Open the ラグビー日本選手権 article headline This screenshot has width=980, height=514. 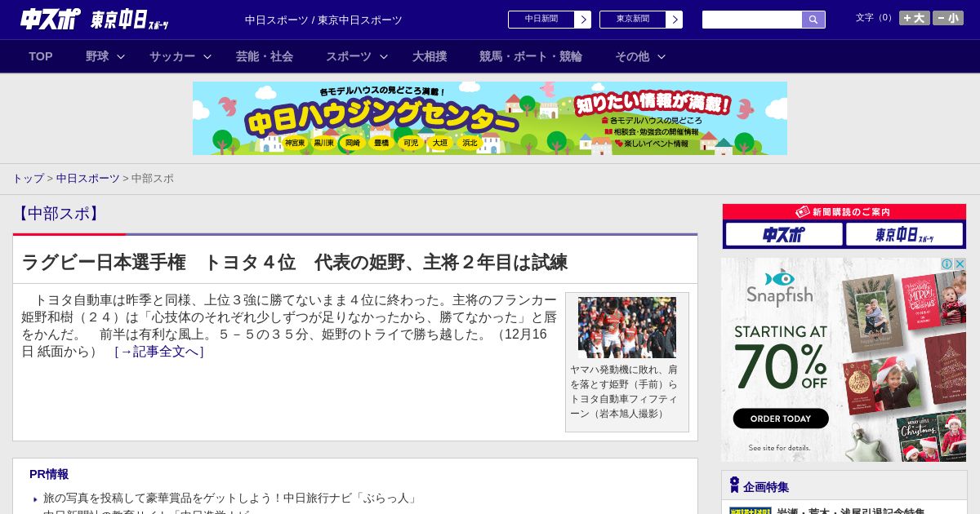click(294, 262)
